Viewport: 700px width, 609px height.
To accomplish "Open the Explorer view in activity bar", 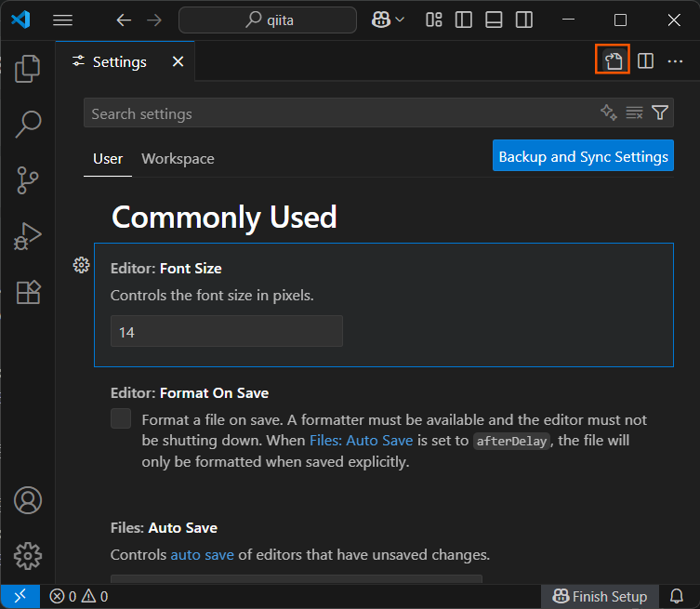I will 28,68.
